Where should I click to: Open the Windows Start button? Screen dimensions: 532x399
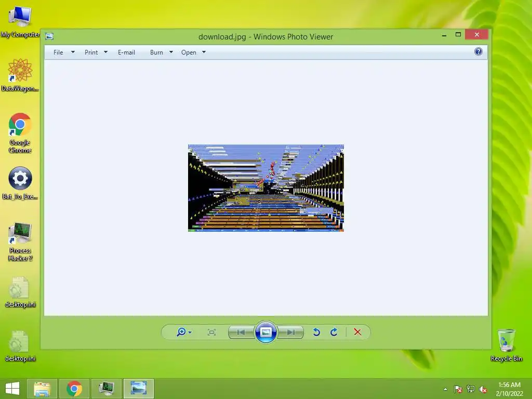click(x=12, y=389)
